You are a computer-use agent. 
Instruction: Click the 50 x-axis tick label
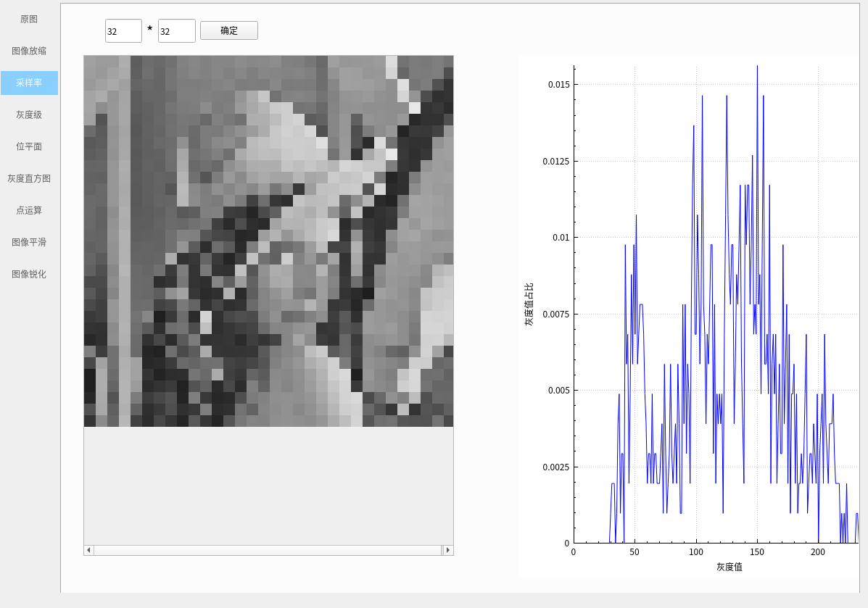(x=635, y=551)
